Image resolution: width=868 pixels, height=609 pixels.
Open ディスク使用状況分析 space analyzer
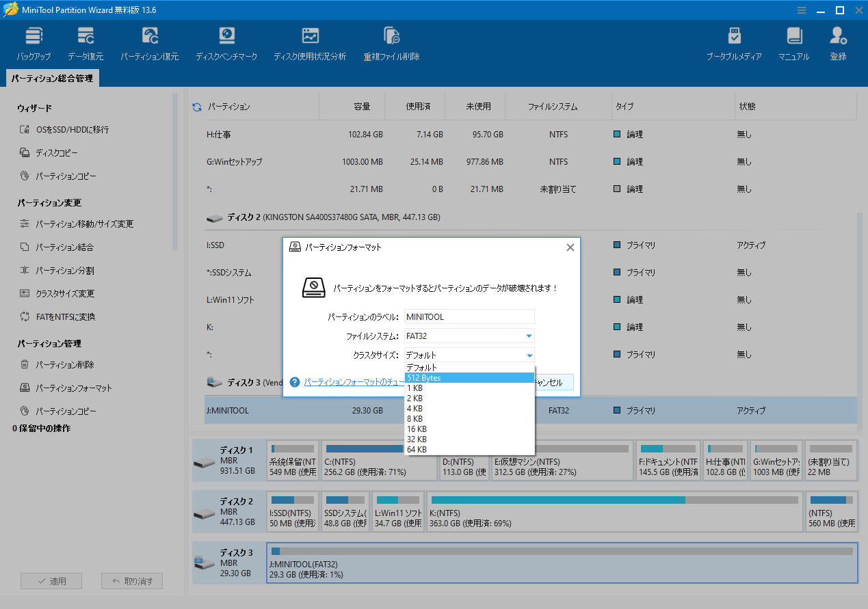tap(310, 44)
